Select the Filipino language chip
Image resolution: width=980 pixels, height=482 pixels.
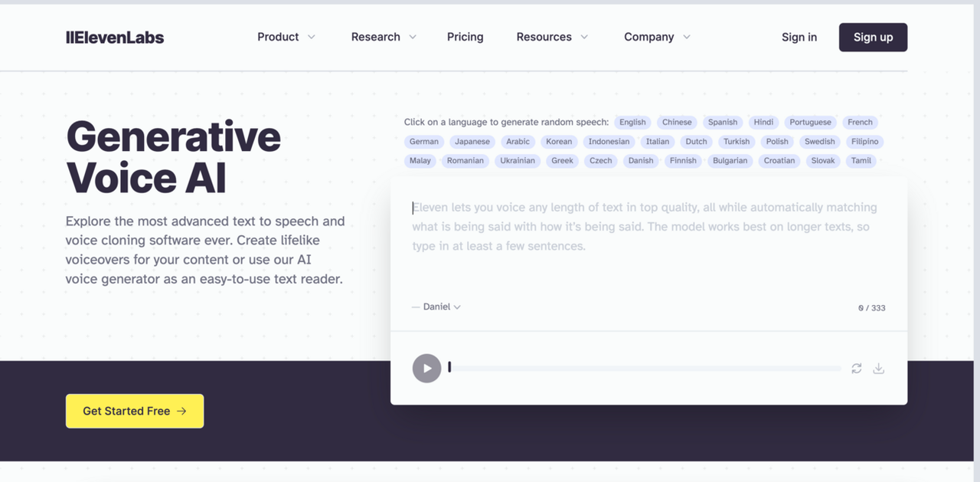(x=865, y=141)
